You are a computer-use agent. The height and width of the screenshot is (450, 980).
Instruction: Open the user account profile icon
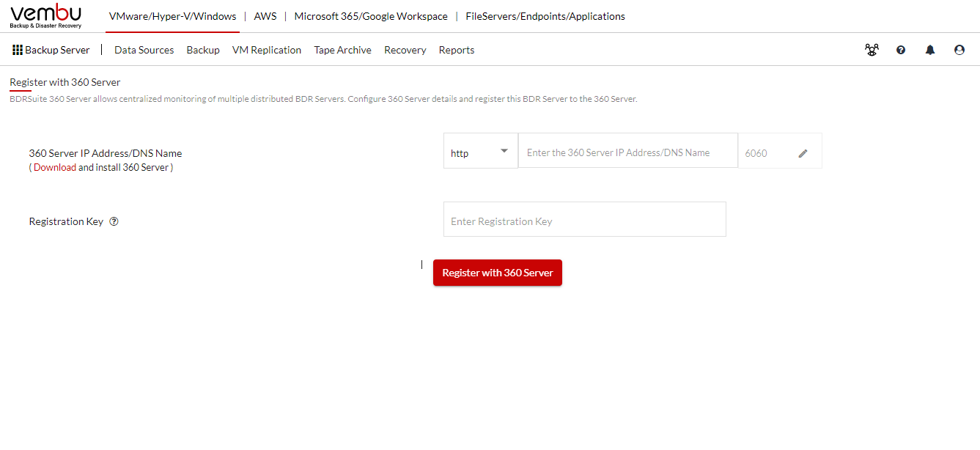click(x=959, y=50)
